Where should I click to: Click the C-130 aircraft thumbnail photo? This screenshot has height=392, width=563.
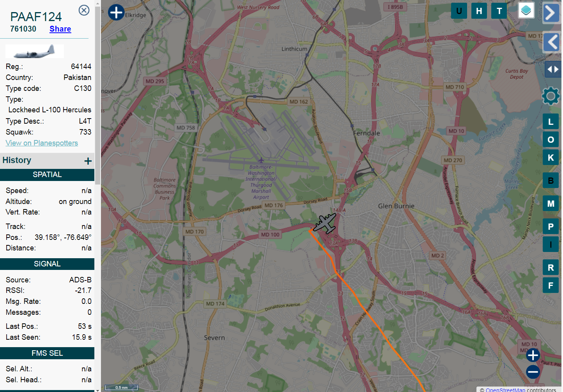point(35,51)
